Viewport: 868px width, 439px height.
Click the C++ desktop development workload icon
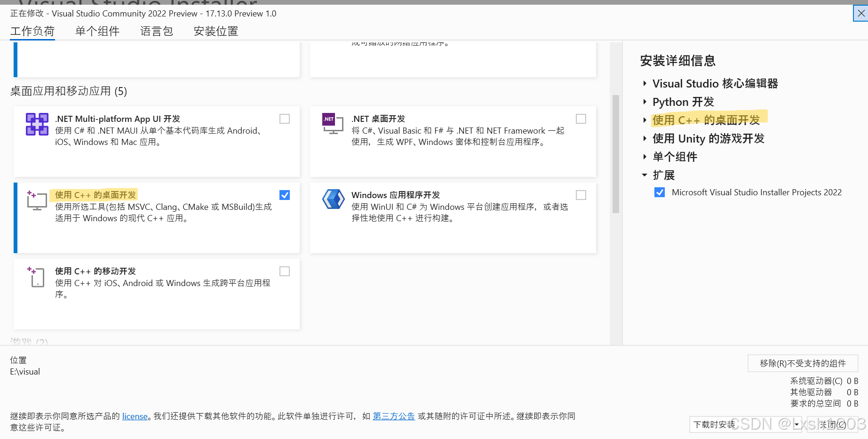(x=37, y=200)
